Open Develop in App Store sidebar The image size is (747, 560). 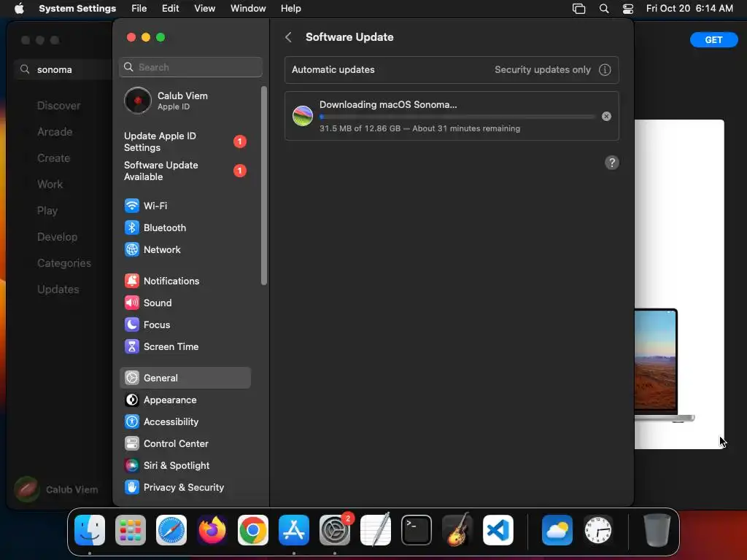click(x=57, y=237)
